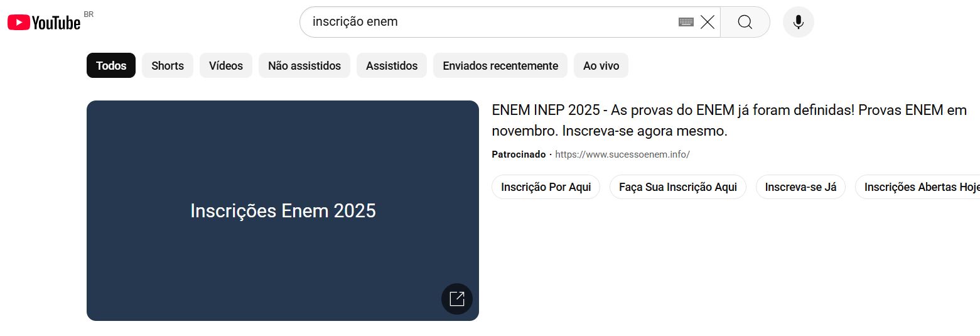Filter by Assistidos

tap(392, 65)
